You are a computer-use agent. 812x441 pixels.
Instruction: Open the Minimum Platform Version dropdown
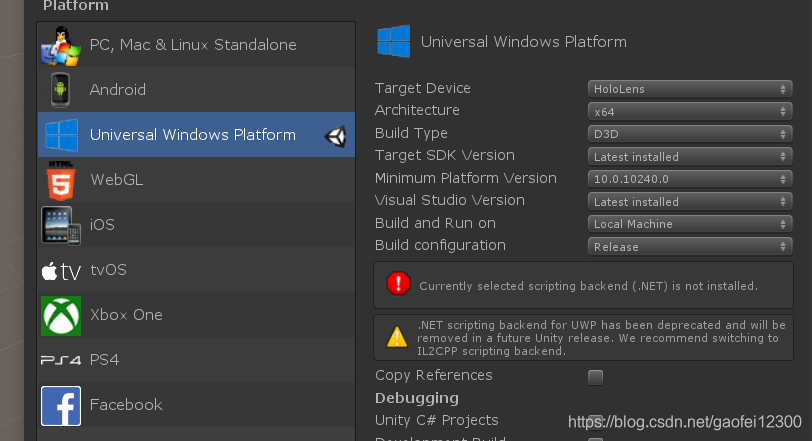coord(690,179)
